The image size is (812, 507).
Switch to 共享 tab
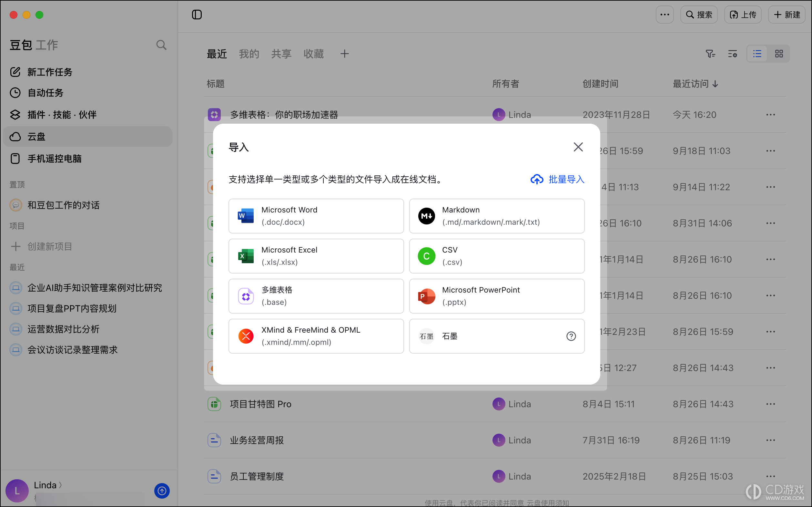click(281, 54)
